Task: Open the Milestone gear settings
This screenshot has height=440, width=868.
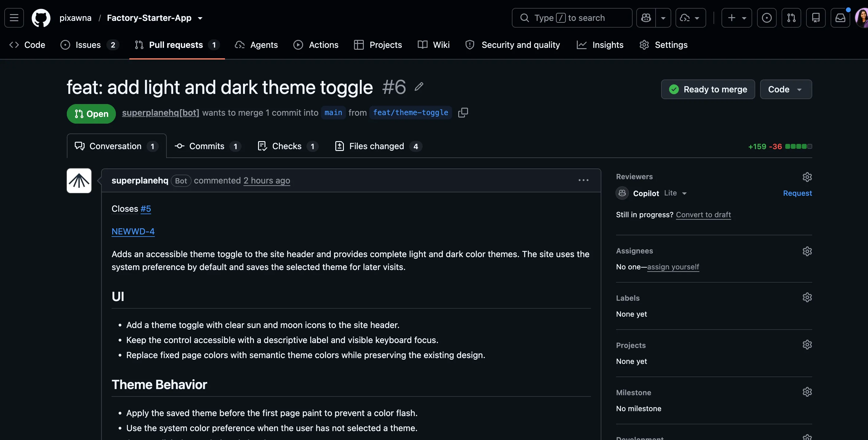Action: pyautogui.click(x=807, y=392)
